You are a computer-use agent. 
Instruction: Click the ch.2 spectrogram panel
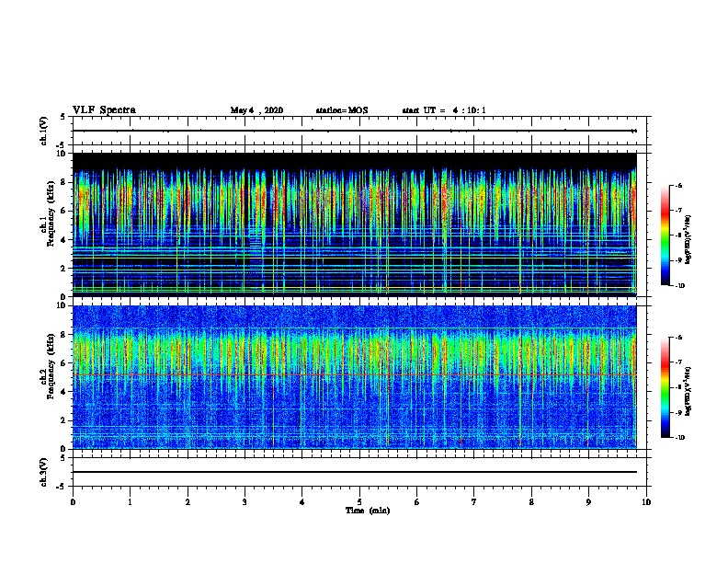355,377
